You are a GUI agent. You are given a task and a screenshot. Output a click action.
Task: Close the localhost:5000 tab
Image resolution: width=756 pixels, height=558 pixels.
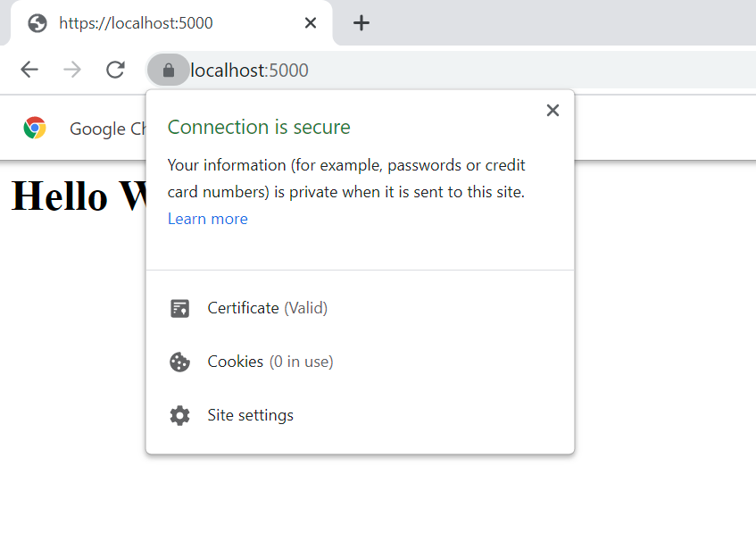tap(310, 22)
